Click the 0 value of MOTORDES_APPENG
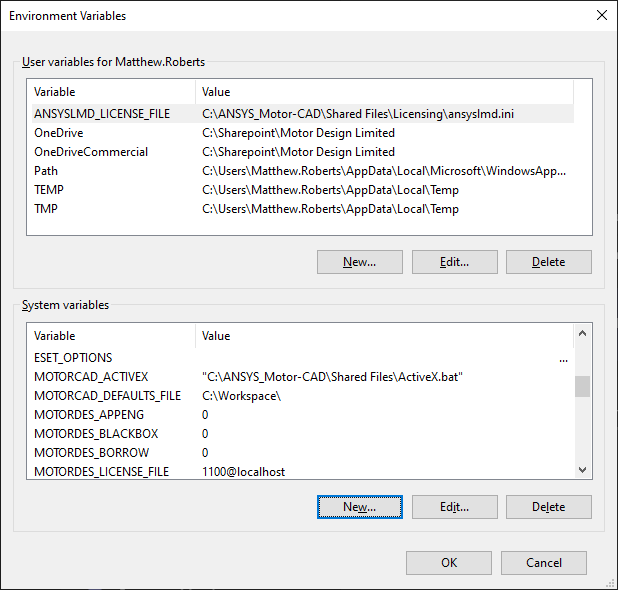The image size is (618, 590). [x=205, y=415]
